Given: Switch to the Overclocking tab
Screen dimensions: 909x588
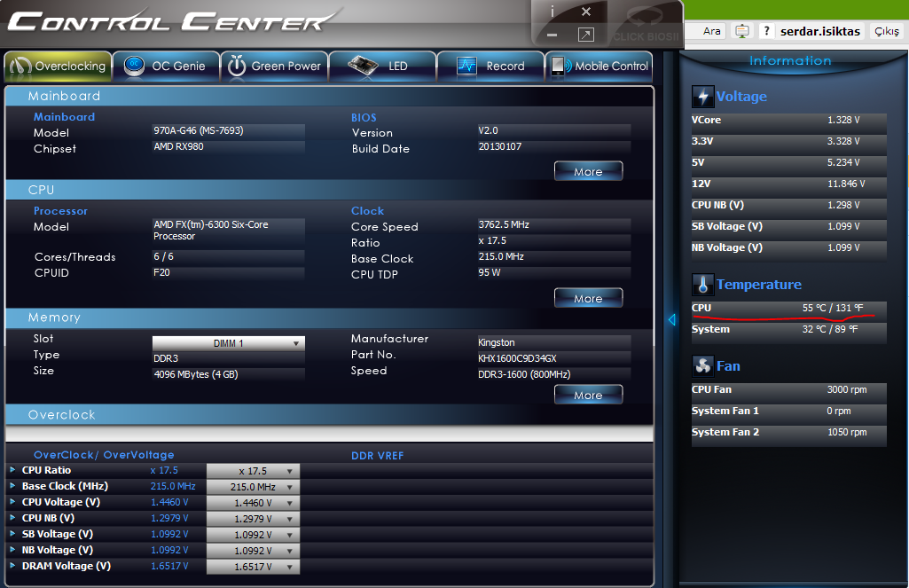Looking at the screenshot, I should tap(58, 67).
